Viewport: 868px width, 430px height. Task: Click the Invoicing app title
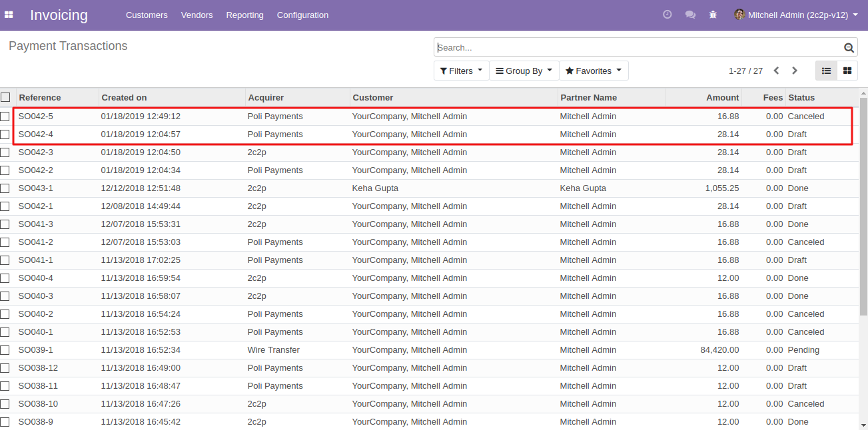[x=59, y=15]
